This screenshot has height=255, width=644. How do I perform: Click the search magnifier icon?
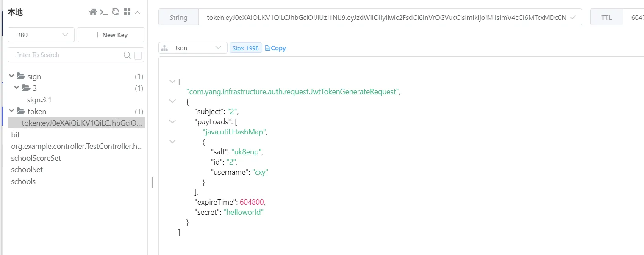click(x=127, y=55)
